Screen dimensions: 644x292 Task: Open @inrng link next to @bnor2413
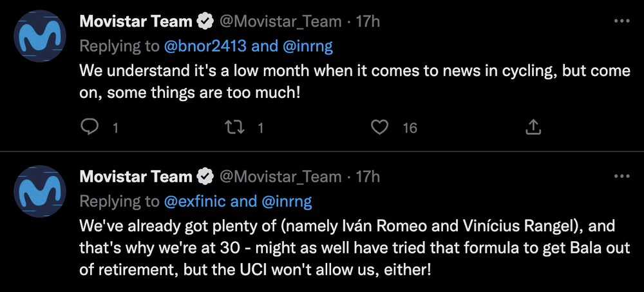pos(307,46)
